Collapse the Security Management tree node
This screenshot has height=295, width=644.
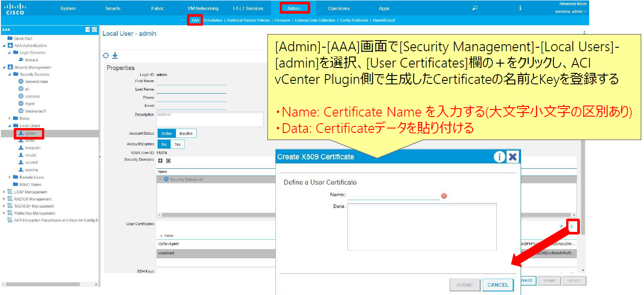[5, 67]
